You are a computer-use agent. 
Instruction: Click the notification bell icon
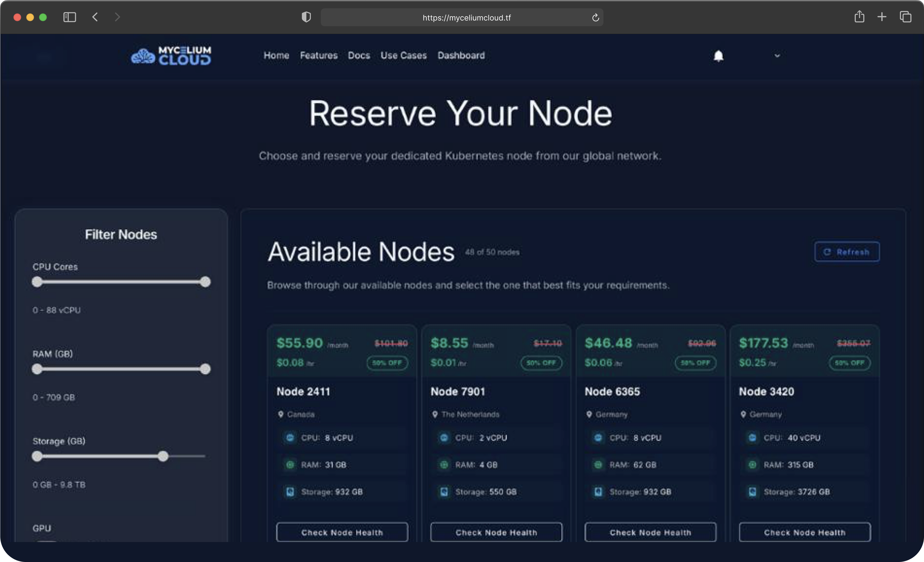pyautogui.click(x=718, y=56)
